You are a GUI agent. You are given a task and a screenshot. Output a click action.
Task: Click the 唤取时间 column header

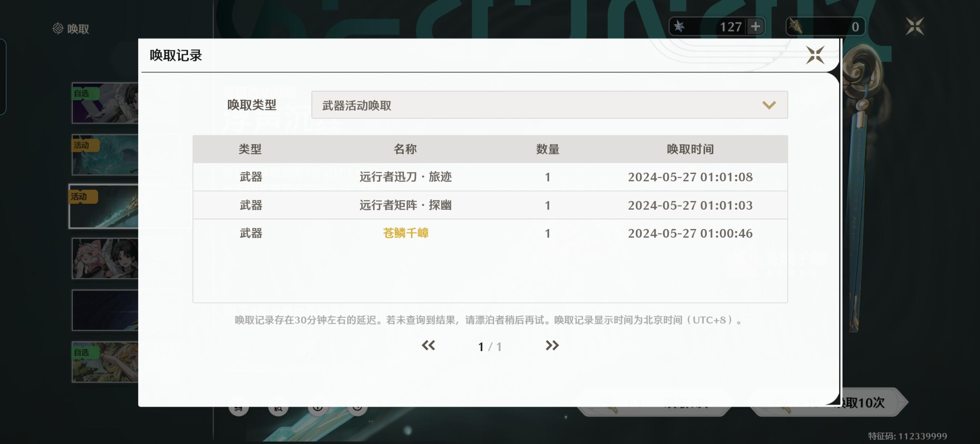click(x=690, y=149)
